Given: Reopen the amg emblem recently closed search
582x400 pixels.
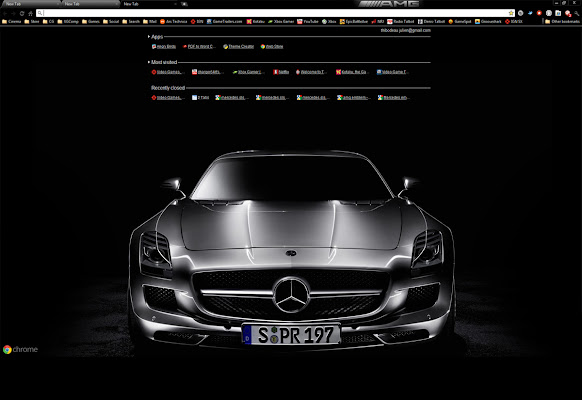Looking at the screenshot, I should 353,98.
